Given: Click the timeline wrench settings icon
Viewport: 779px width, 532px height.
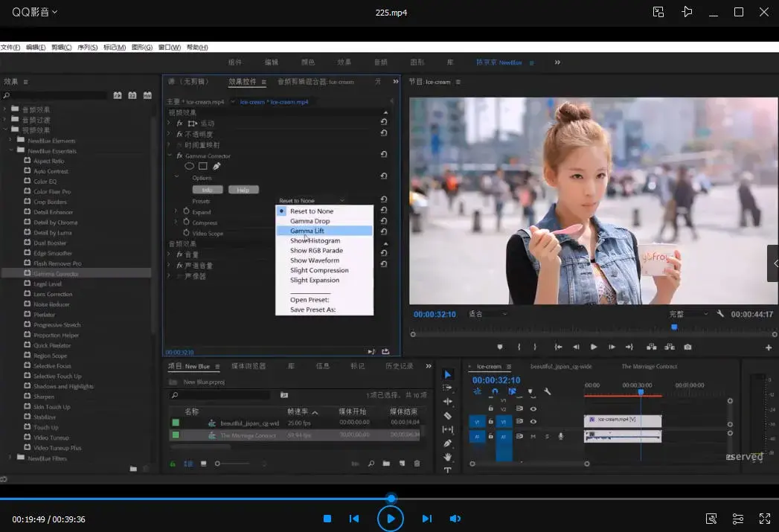Looking at the screenshot, I should [x=548, y=392].
